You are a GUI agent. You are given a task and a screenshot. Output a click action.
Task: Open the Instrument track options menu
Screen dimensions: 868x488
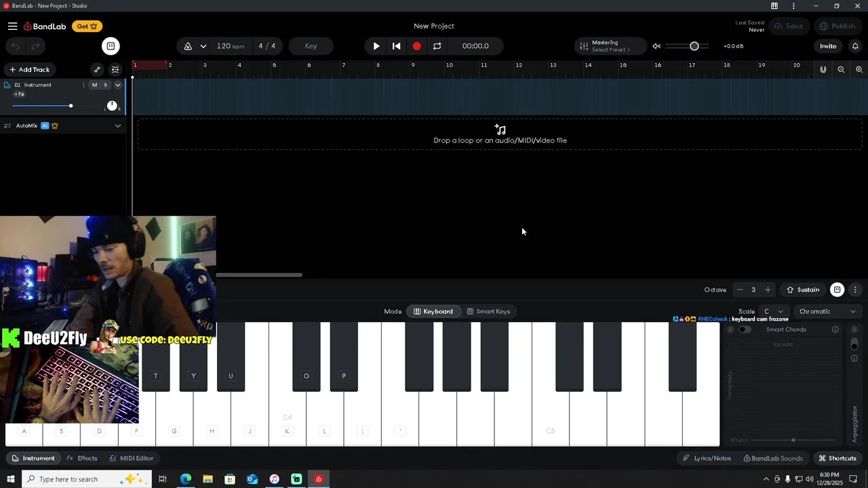pos(83,85)
